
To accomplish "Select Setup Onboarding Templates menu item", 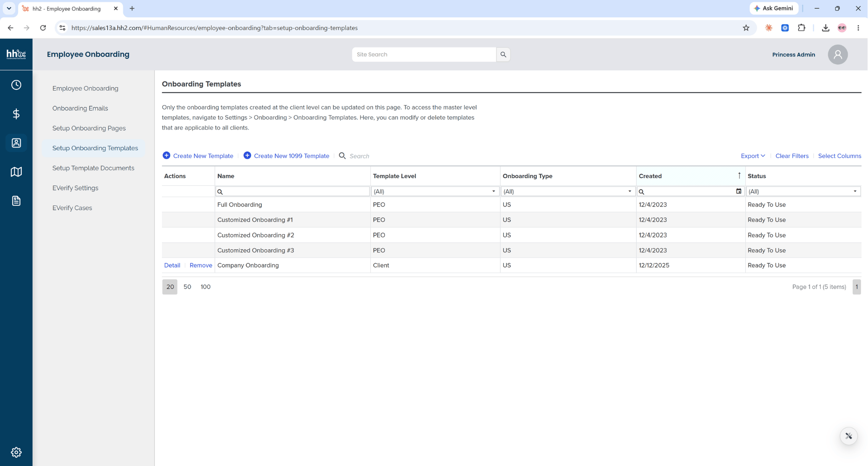I will 95,148.
